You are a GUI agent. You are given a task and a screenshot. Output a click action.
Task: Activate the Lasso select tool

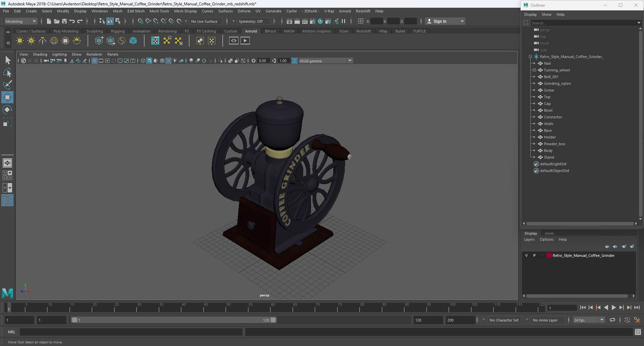click(x=7, y=72)
